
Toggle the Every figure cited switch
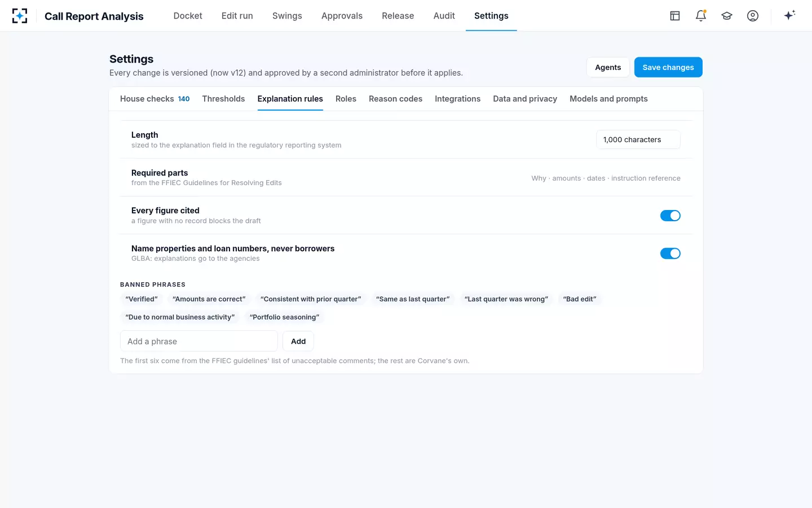point(670,216)
